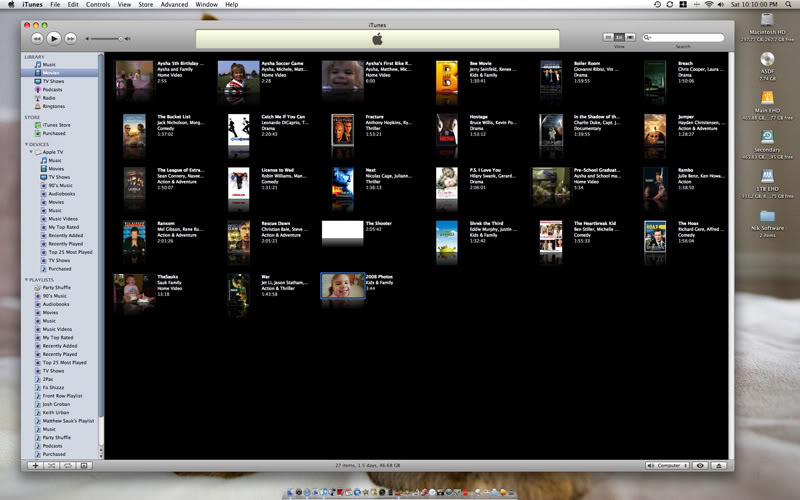Click the Wi-Fi status icon
This screenshot has width=800, height=500.
709,5
